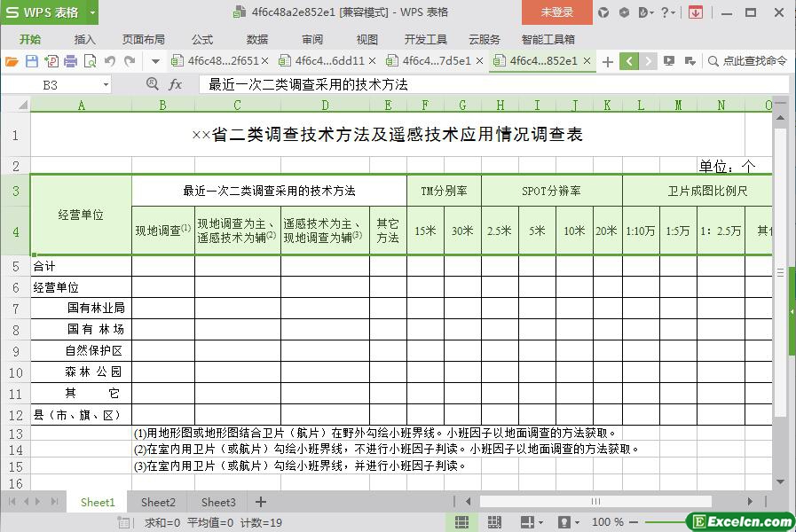This screenshot has width=796, height=532.
Task: Click the search command box 点此查找命令
Action: 748,61
